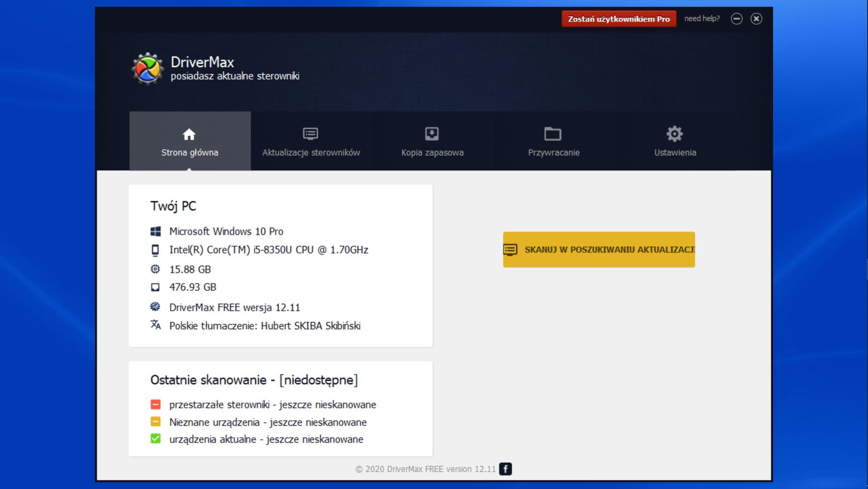Click the driver updates list icon
The image size is (868, 489).
tap(310, 134)
